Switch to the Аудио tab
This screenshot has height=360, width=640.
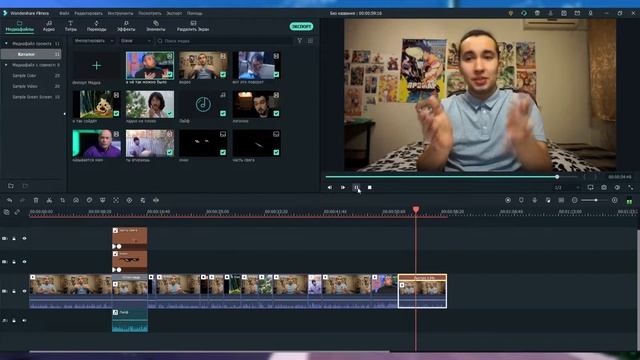pos(49,26)
